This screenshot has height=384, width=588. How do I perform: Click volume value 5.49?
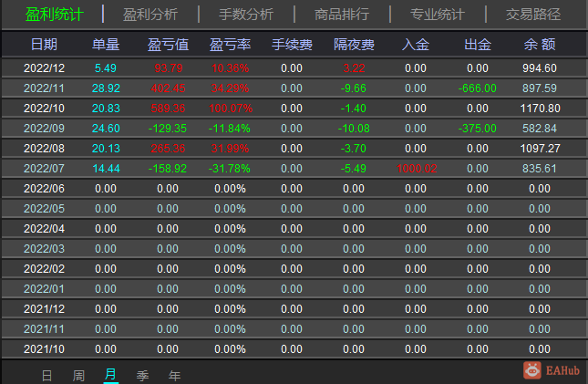(x=106, y=68)
